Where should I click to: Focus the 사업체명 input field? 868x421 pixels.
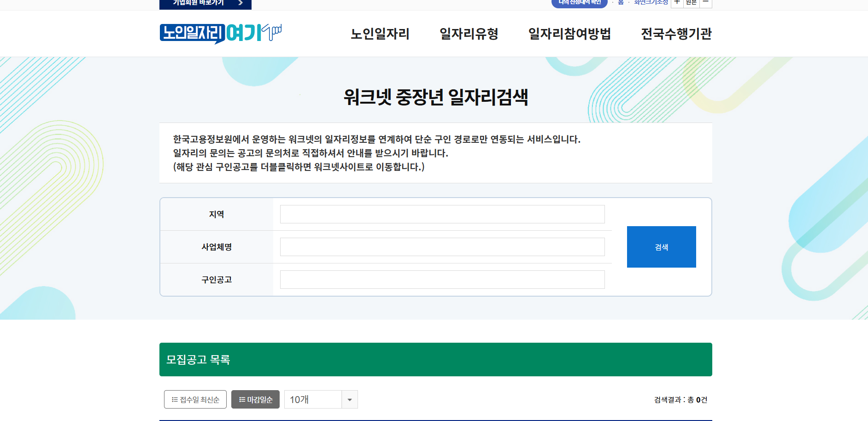[442, 247]
